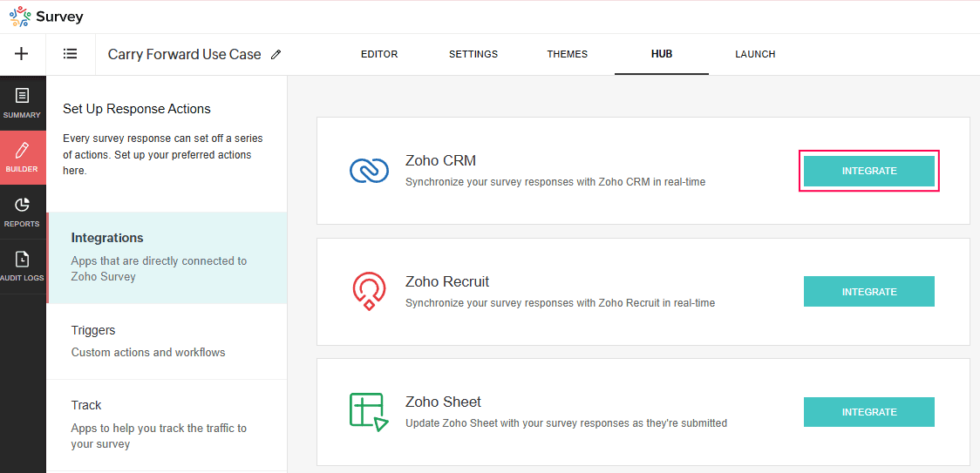The width and height of the screenshot is (980, 473).
Task: Open the Themes tab
Action: pyautogui.click(x=568, y=54)
